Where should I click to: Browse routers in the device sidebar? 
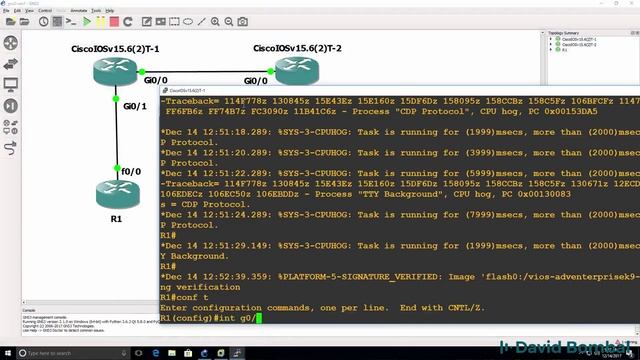(11, 43)
